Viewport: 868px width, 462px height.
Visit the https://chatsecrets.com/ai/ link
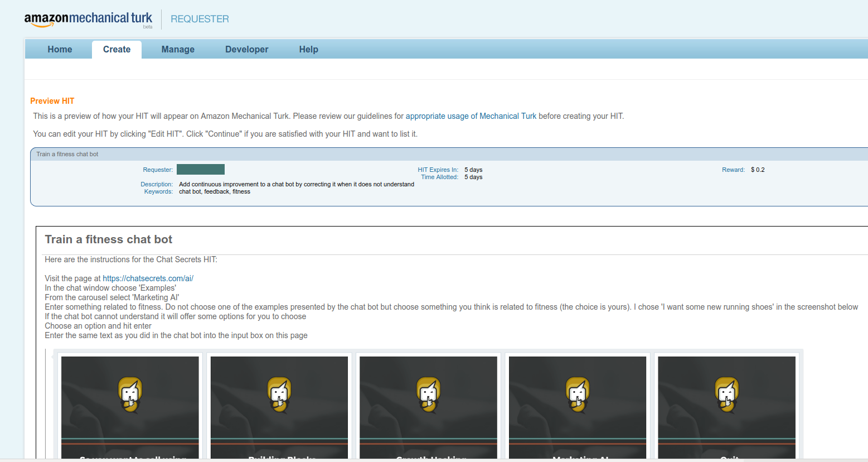[148, 278]
